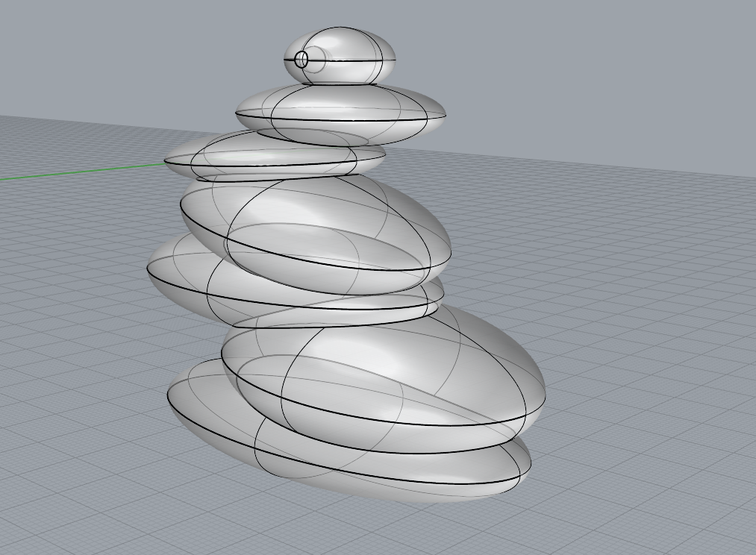Image resolution: width=756 pixels, height=555 pixels.
Task: Click the green axis line on the grid
Action: (x=82, y=172)
